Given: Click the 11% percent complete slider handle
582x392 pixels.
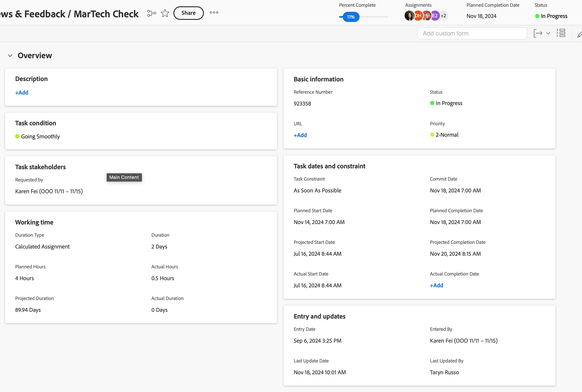Looking at the screenshot, I should pyautogui.click(x=351, y=17).
